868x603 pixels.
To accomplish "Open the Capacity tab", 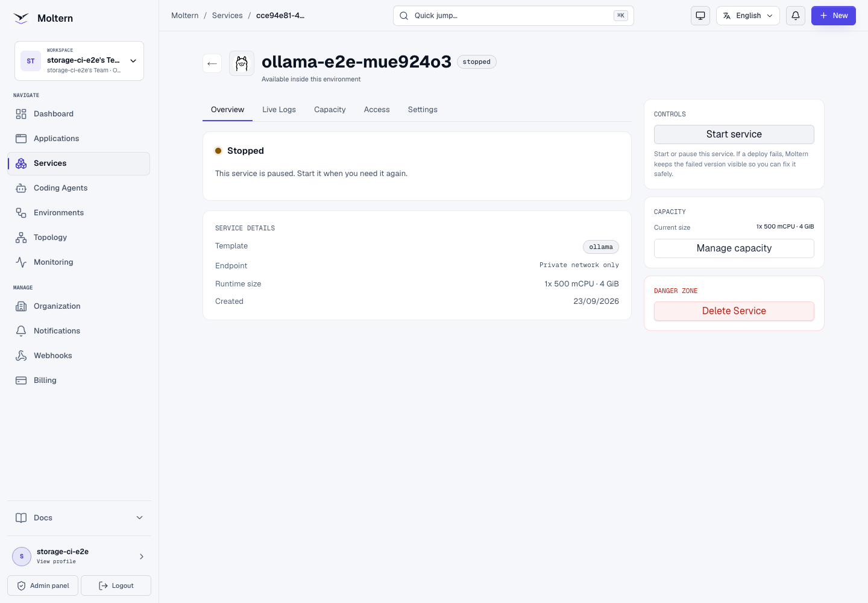I will tap(330, 110).
